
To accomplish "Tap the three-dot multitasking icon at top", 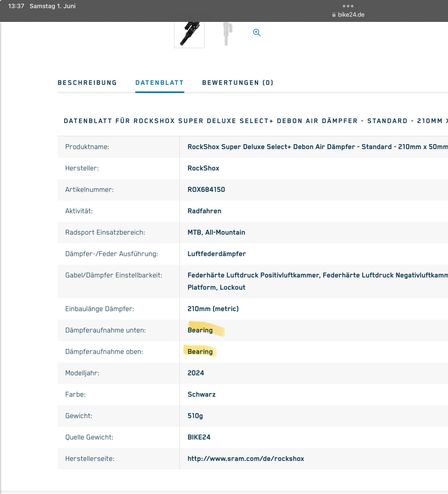I will click(x=348, y=6).
